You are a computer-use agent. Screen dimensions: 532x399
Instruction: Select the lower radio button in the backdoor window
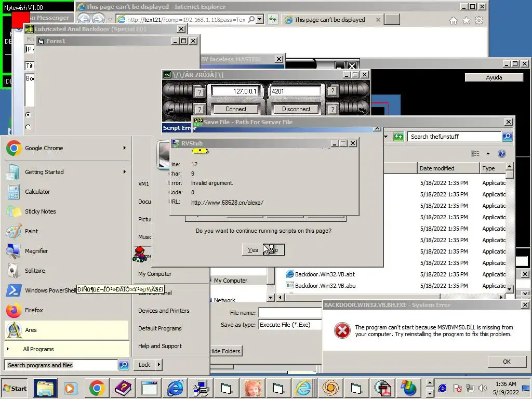coord(28,127)
